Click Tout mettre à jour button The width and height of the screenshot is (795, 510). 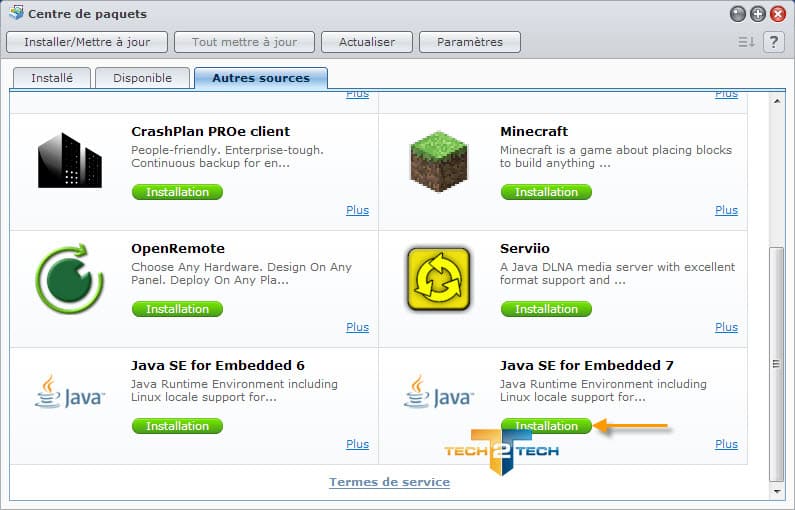244,42
